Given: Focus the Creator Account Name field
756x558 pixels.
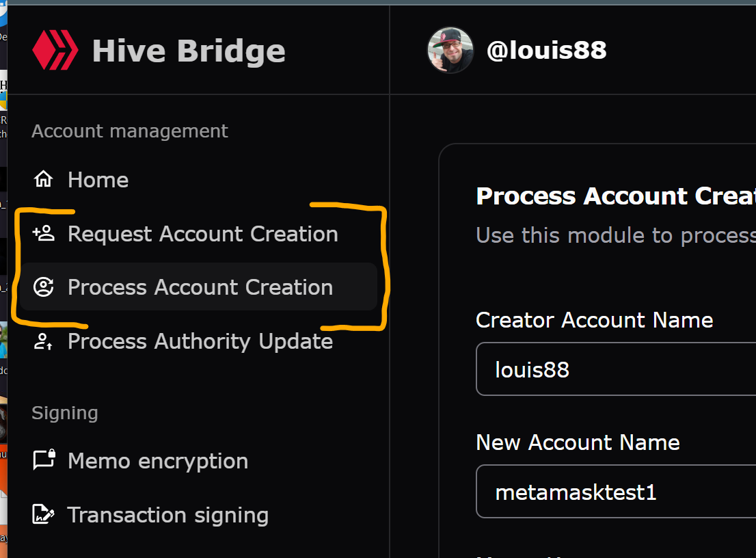Looking at the screenshot, I should tap(616, 369).
